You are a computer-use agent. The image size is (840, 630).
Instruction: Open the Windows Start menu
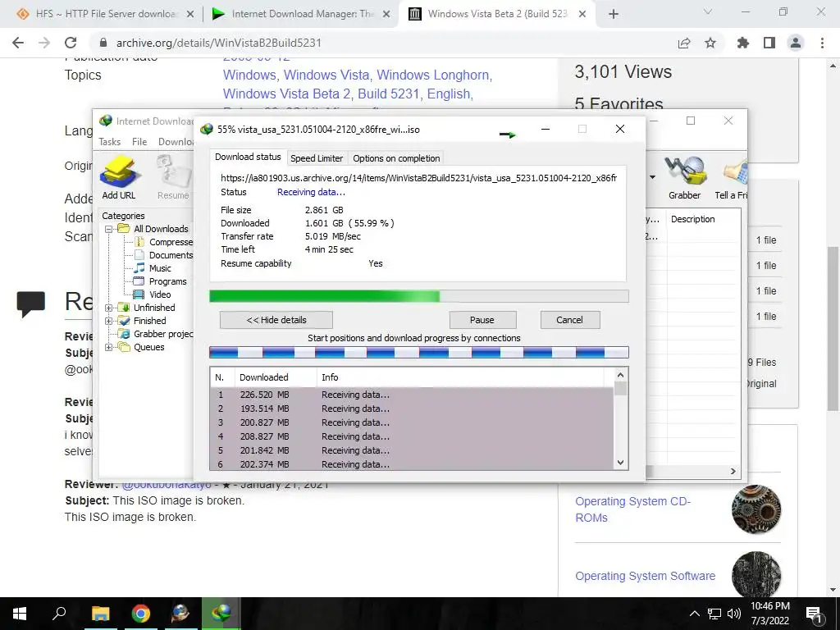click(x=20, y=614)
